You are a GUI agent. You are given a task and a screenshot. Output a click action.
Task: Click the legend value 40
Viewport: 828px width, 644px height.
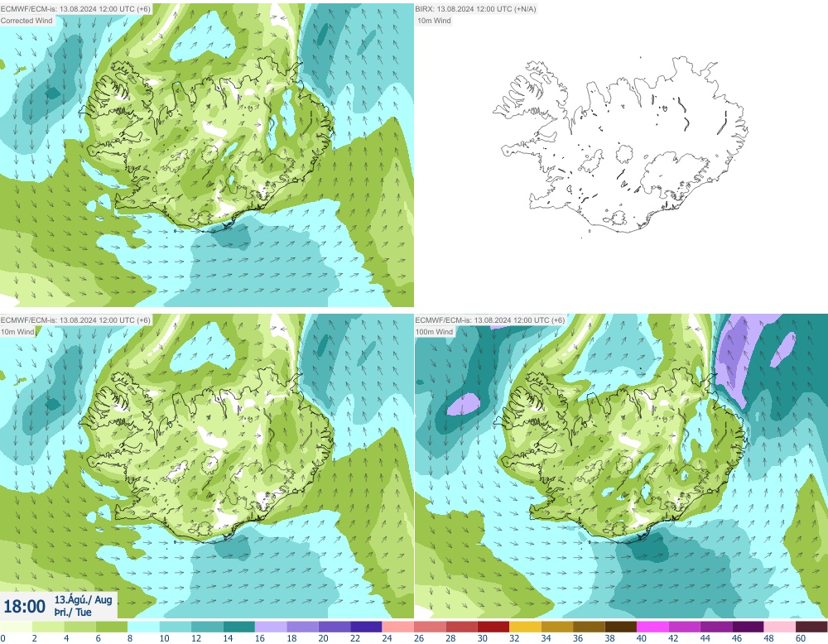tap(642, 638)
